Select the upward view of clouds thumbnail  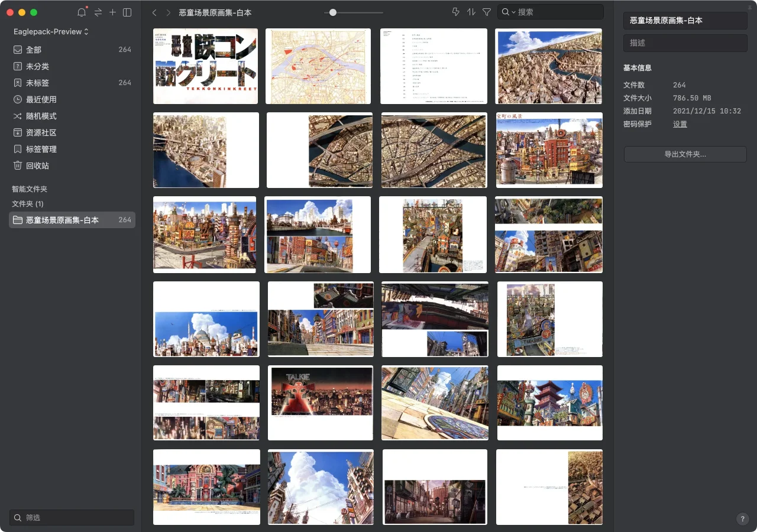(321, 487)
